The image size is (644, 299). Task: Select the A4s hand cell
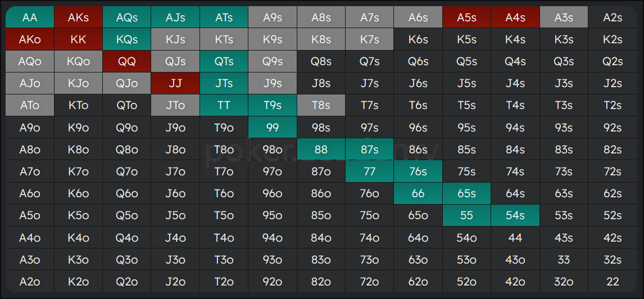(515, 17)
